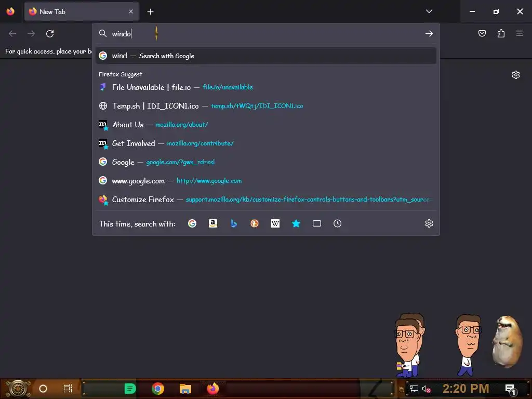Open new tab personalize gear icon
Image resolution: width=532 pixels, height=399 pixels.
[516, 75]
